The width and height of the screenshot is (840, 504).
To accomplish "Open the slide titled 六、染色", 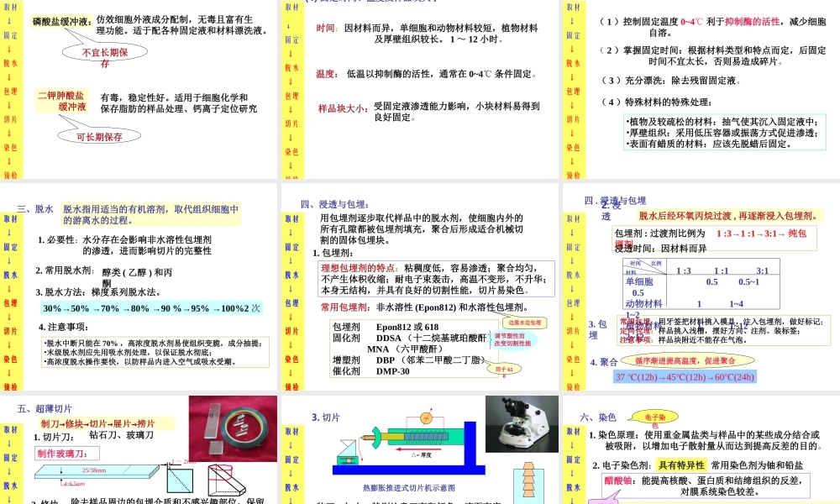I will coord(701,449).
